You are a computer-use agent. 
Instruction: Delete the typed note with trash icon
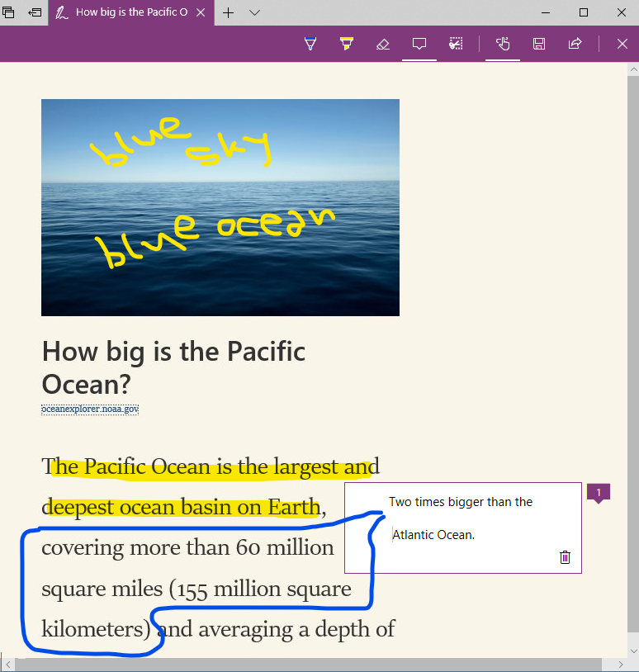[565, 557]
